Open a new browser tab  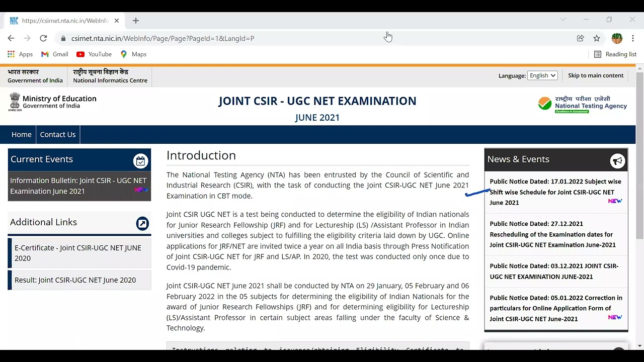coord(135,21)
